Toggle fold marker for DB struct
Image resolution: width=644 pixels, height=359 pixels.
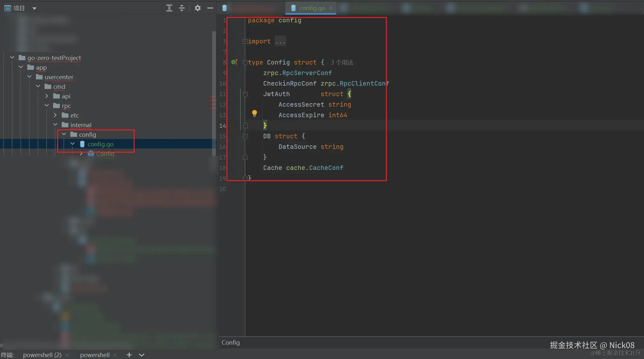(x=245, y=136)
